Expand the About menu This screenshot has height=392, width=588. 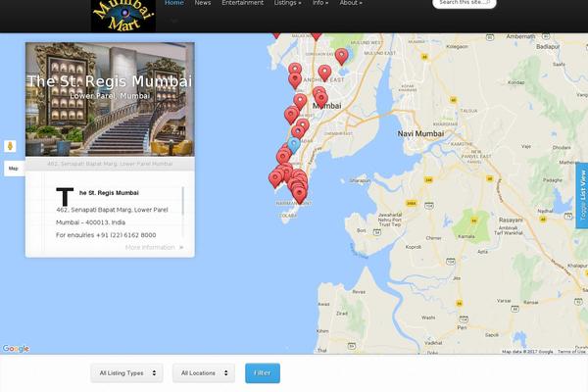click(x=351, y=3)
